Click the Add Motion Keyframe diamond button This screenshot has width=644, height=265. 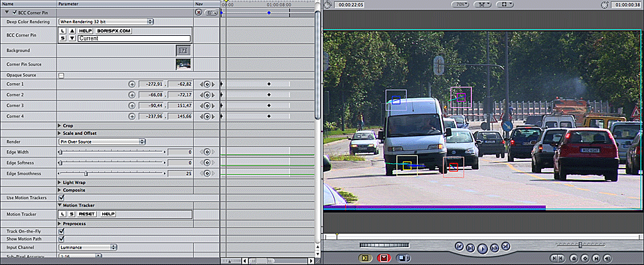(586, 258)
